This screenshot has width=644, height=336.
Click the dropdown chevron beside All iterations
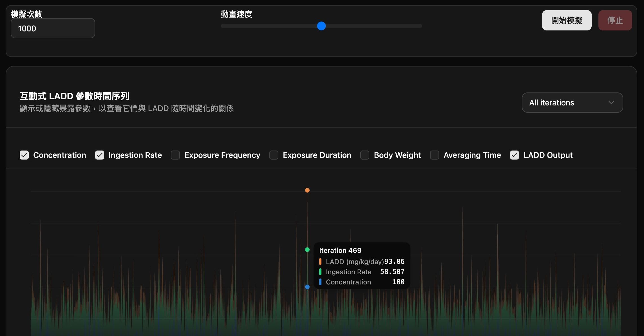[611, 103]
